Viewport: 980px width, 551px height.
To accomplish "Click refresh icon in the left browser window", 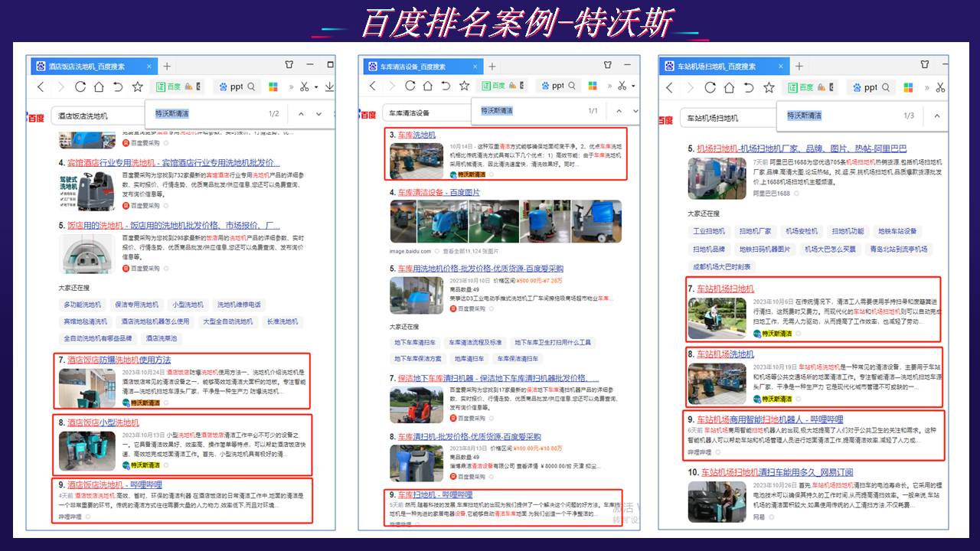I will pos(79,87).
